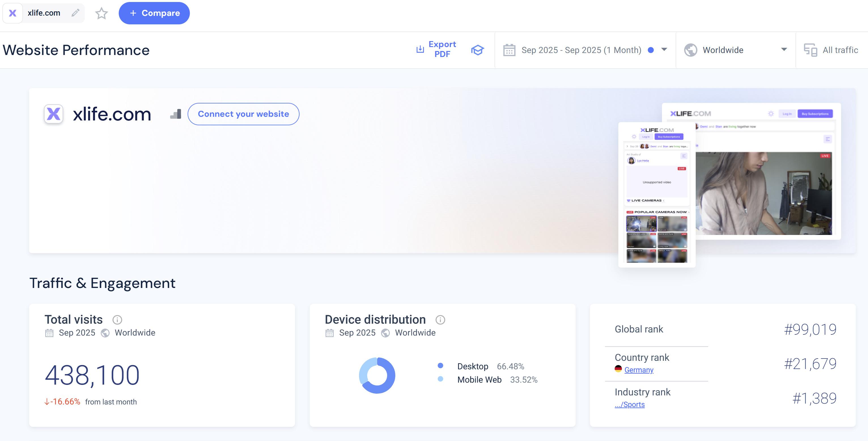Click the graduation cap learning icon
Screen dimensions: 868x441
coord(477,50)
